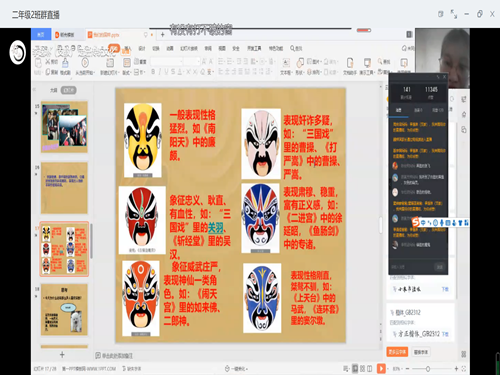Click the Replace Fonts button
The image size is (500, 375).
point(421,352)
